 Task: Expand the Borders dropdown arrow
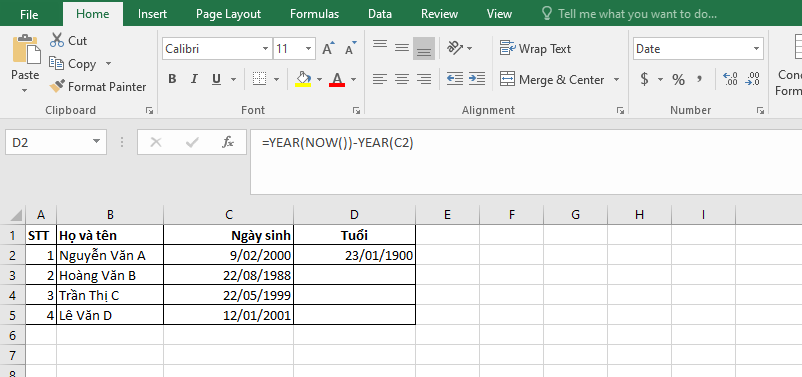pos(276,80)
